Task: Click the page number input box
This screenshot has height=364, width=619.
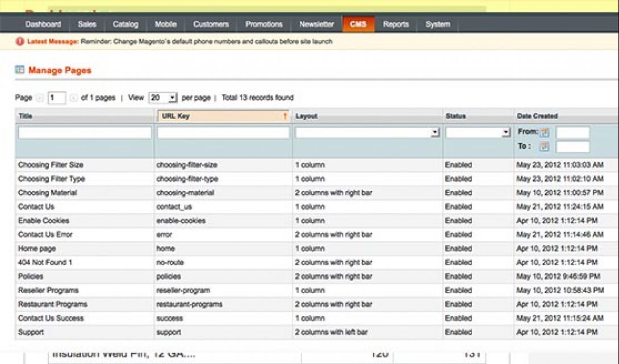Action: pos(57,98)
